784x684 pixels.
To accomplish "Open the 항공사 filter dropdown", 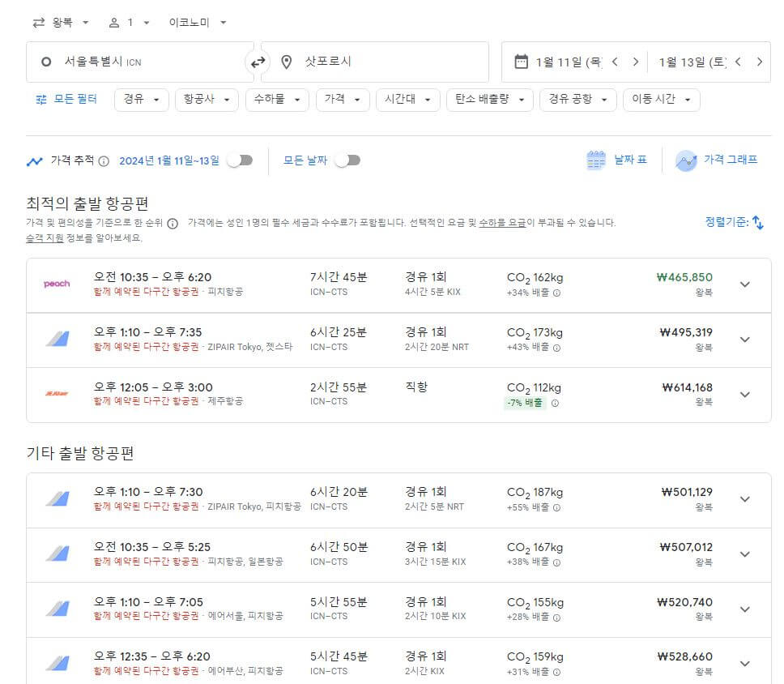I will (206, 101).
